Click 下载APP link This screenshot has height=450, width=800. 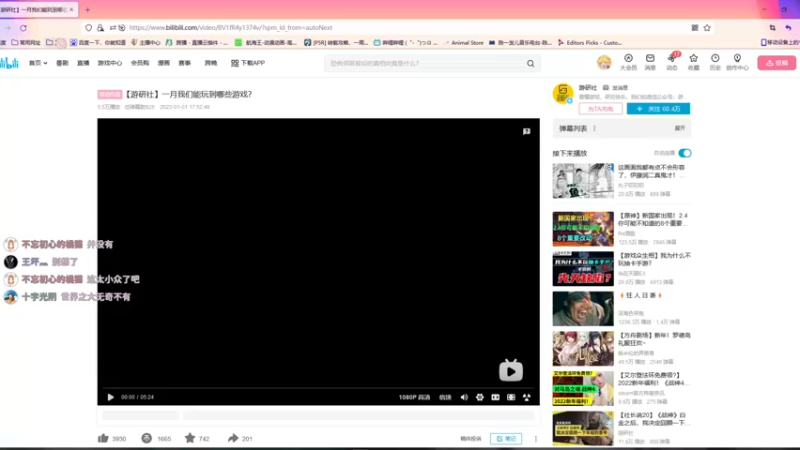[x=248, y=63]
